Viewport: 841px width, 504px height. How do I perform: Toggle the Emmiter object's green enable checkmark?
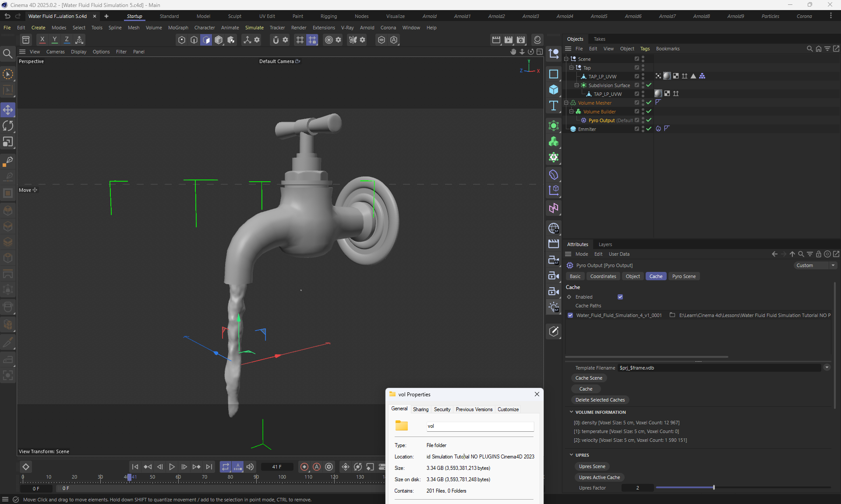point(649,129)
